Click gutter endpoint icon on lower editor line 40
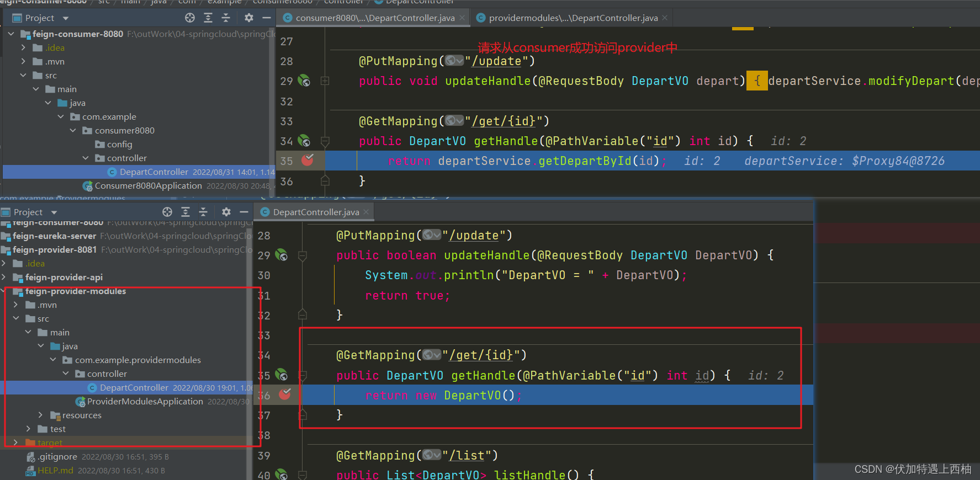Image resolution: width=980 pixels, height=480 pixels. point(282,474)
